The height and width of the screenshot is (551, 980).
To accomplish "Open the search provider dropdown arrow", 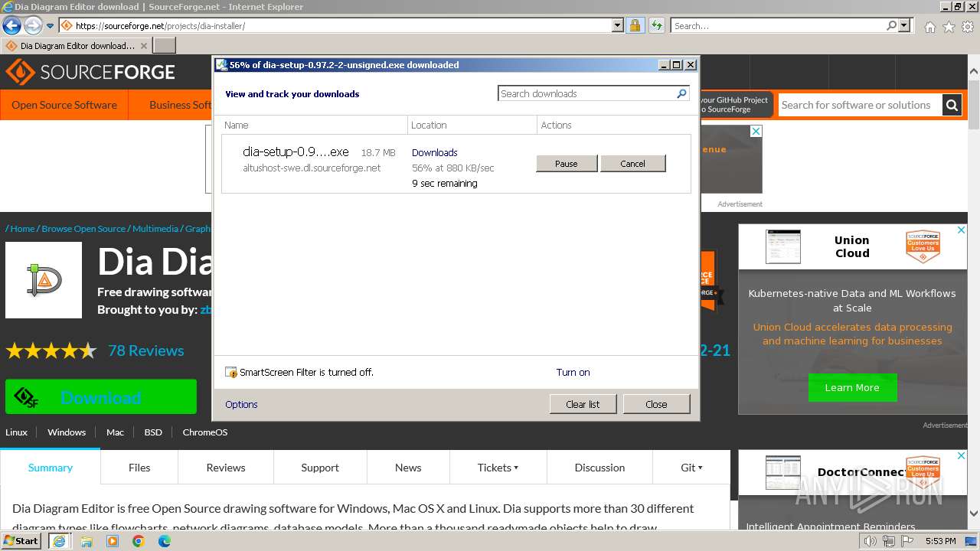I will pos(904,25).
